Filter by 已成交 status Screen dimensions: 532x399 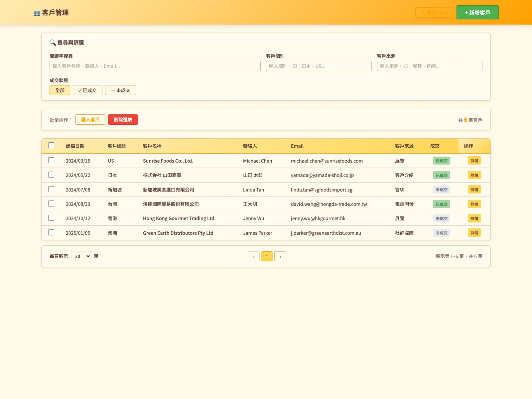87,90
